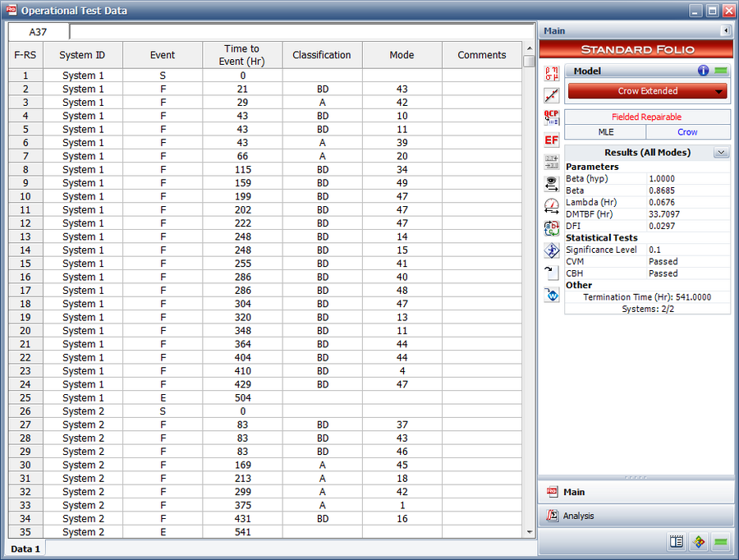The width and height of the screenshot is (739, 560).
Task: Open the Crow Extended model dropdown
Action: 648,91
